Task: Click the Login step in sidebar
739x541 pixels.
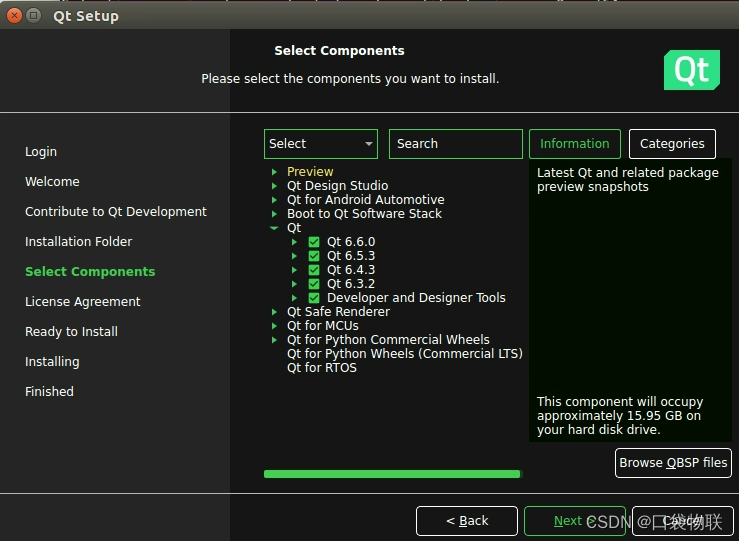Action: (x=41, y=152)
